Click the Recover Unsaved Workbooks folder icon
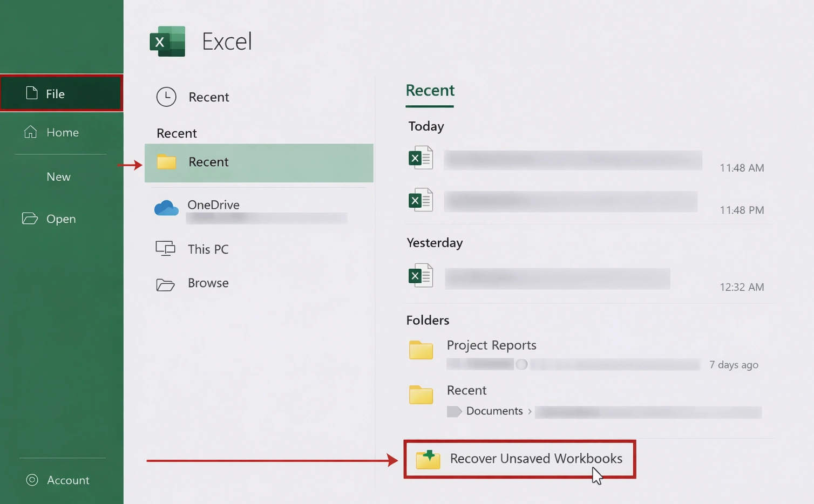This screenshot has height=504, width=814. click(428, 459)
